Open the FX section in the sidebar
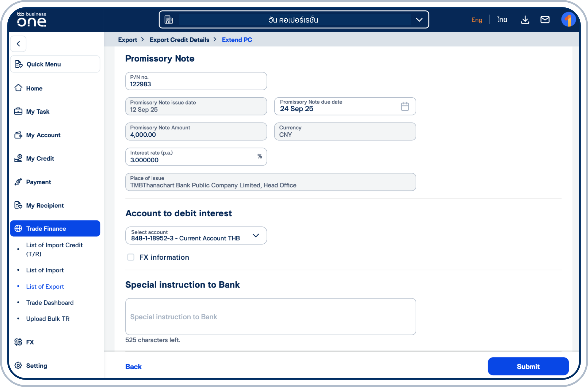This screenshot has width=588, height=387. pyautogui.click(x=30, y=342)
